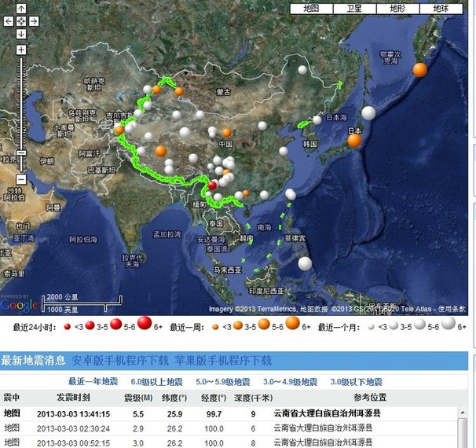
Task: Pan the map up with arrow button
Action: click(21, 9)
